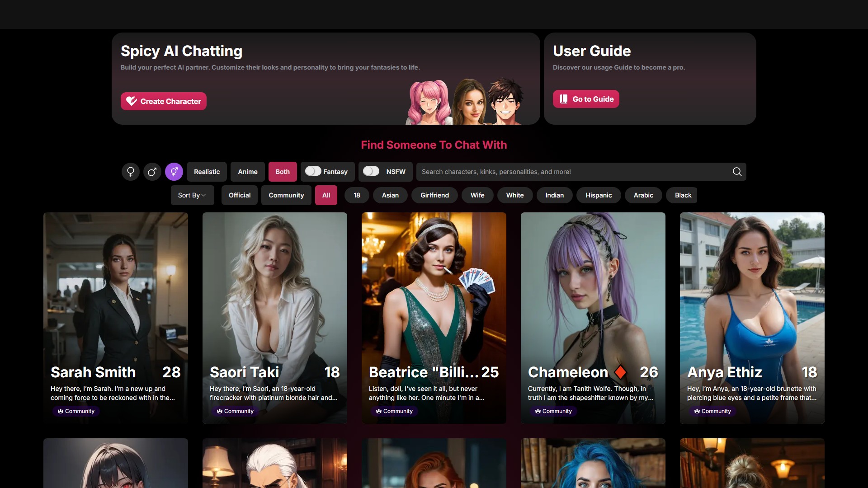Switch to the Community filter tab
The width and height of the screenshot is (868, 488).
(286, 195)
